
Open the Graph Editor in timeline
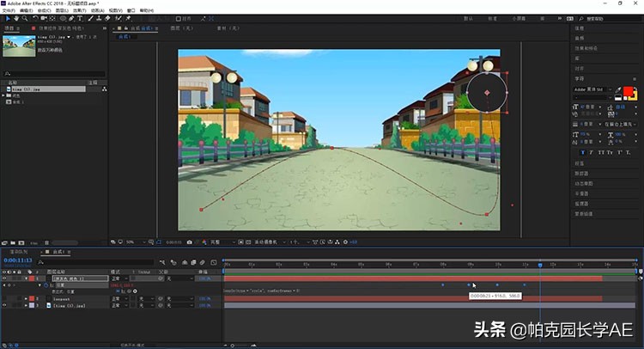214,262
